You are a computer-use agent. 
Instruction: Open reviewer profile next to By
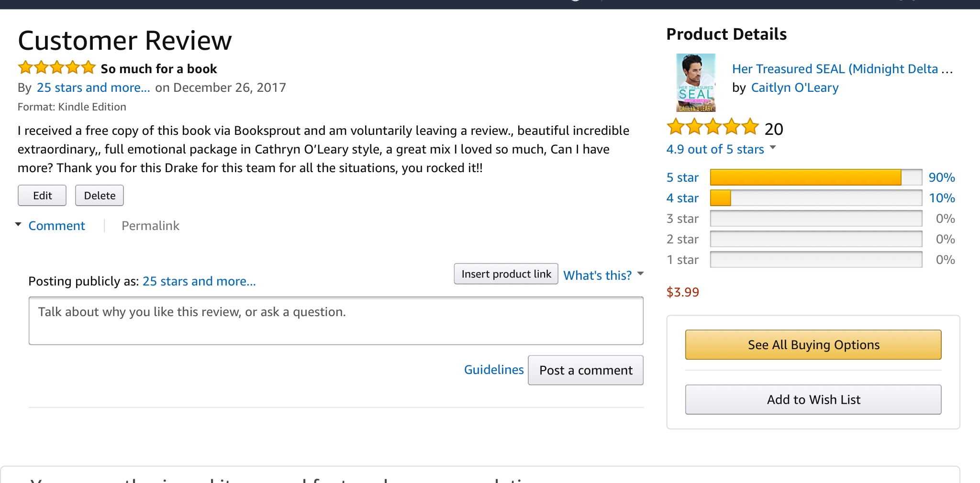coord(93,88)
